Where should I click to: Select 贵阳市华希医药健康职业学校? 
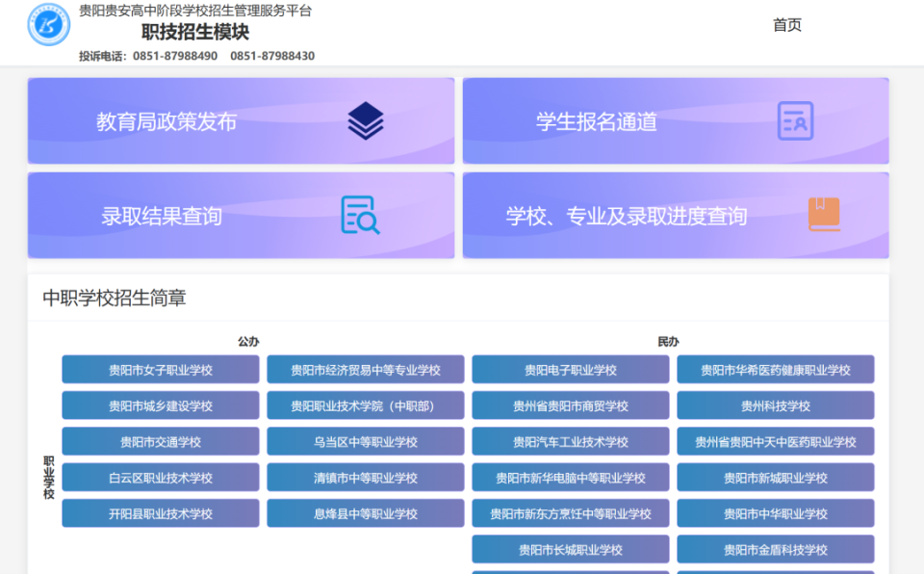pos(776,370)
